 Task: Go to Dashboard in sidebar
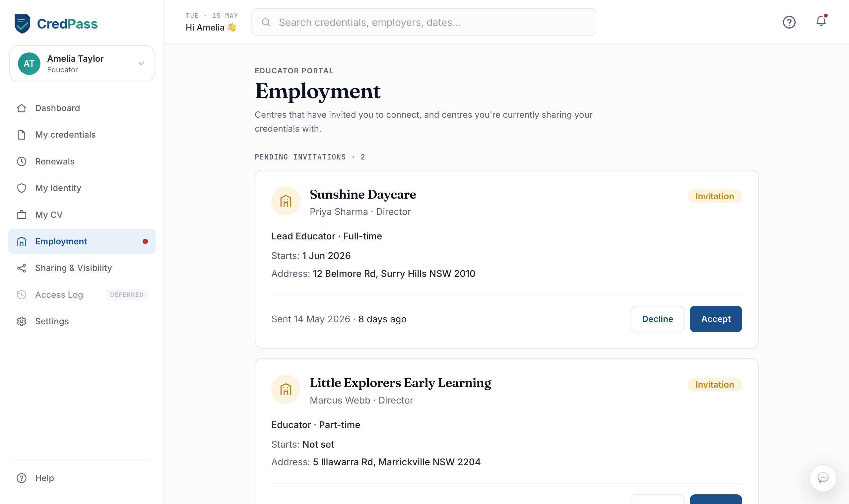(x=82, y=108)
